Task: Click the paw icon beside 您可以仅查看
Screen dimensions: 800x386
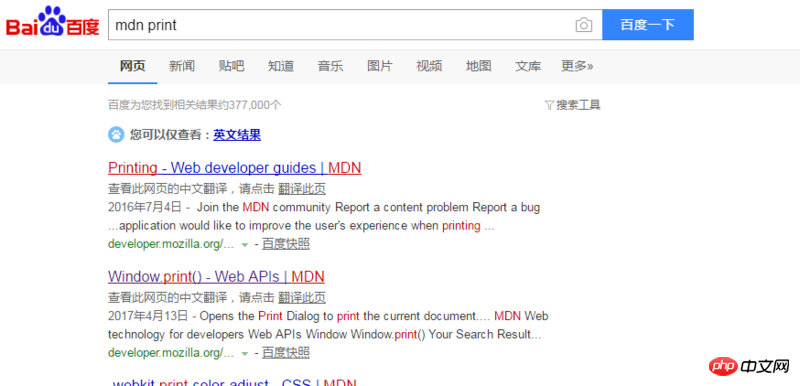Action: (x=116, y=135)
